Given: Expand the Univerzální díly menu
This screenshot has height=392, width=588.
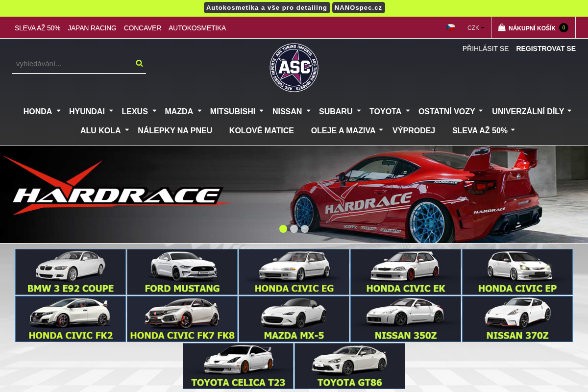Looking at the screenshot, I should [x=532, y=111].
